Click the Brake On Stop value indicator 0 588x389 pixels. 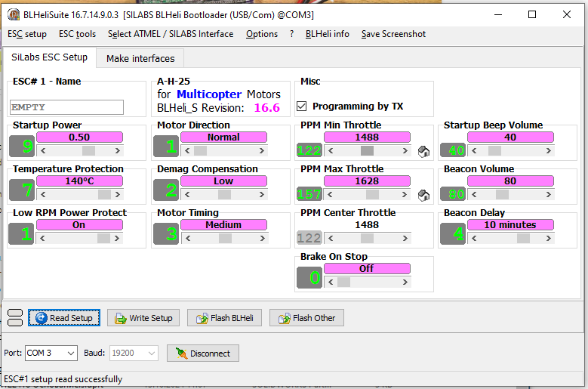coord(309,278)
